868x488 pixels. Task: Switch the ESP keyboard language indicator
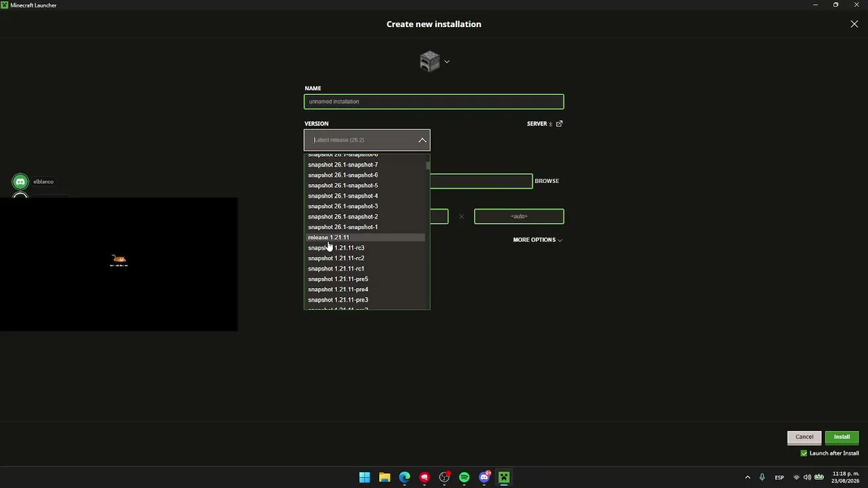click(x=779, y=478)
